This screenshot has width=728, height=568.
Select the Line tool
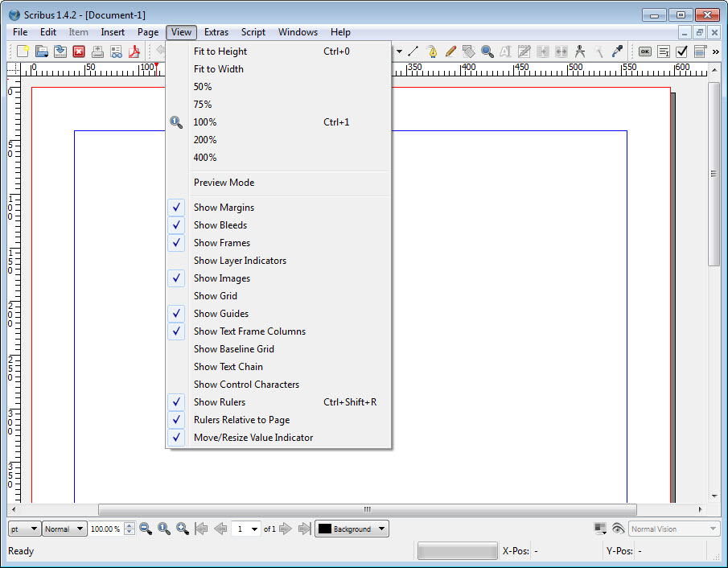pyautogui.click(x=413, y=51)
